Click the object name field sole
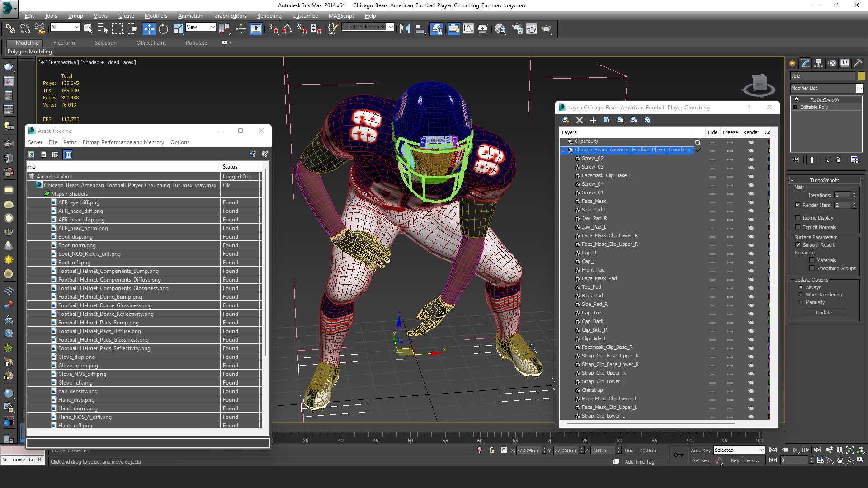 pyautogui.click(x=823, y=76)
